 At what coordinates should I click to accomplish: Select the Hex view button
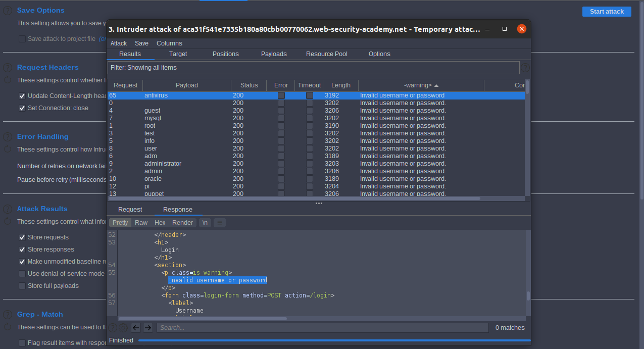pos(160,223)
